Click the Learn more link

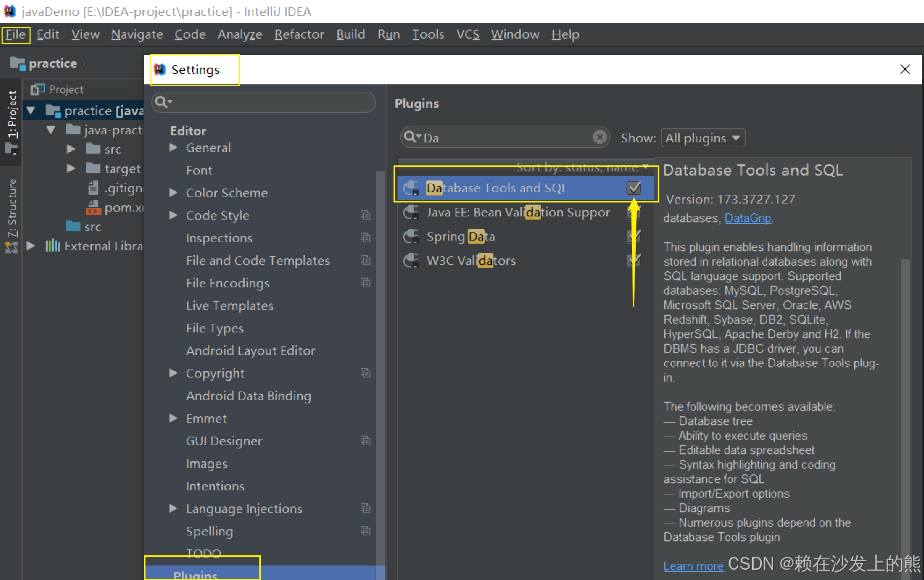[693, 566]
